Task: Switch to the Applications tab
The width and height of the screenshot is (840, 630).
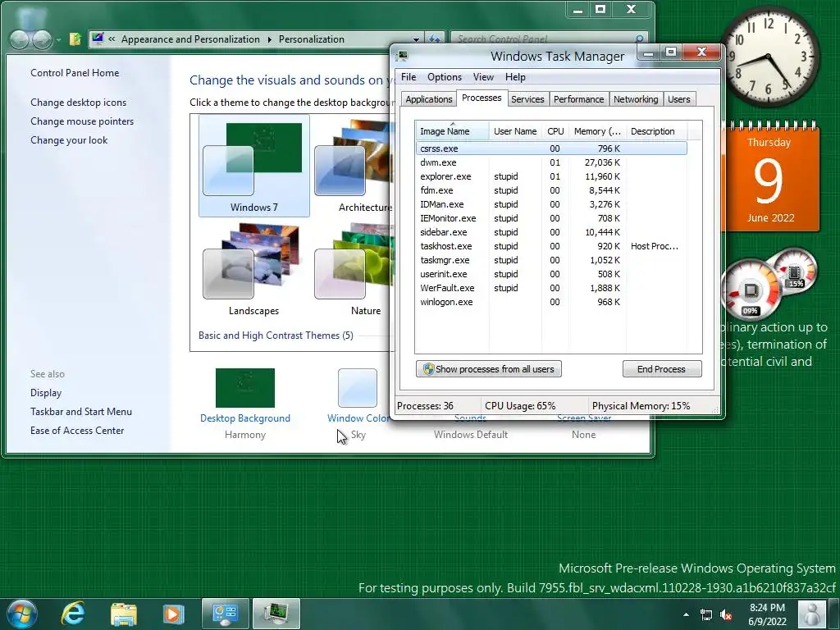Action: [x=428, y=99]
